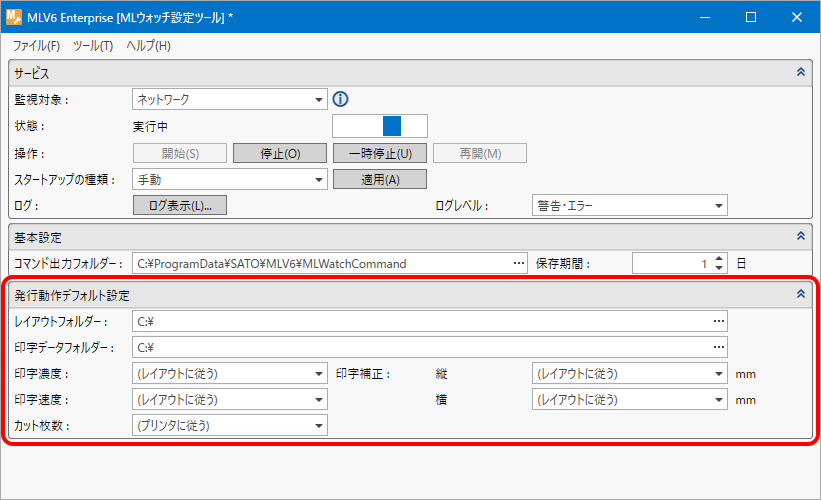Decrease 保存期間 value with down arrow
The image size is (821, 500).
pos(719,268)
